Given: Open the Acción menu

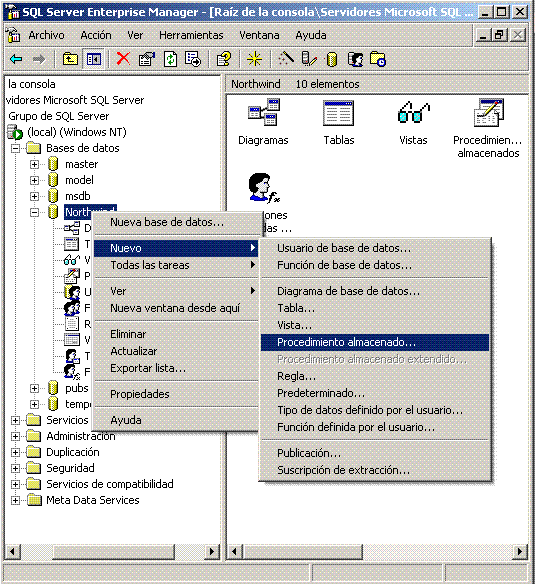Looking at the screenshot, I should pos(96,35).
